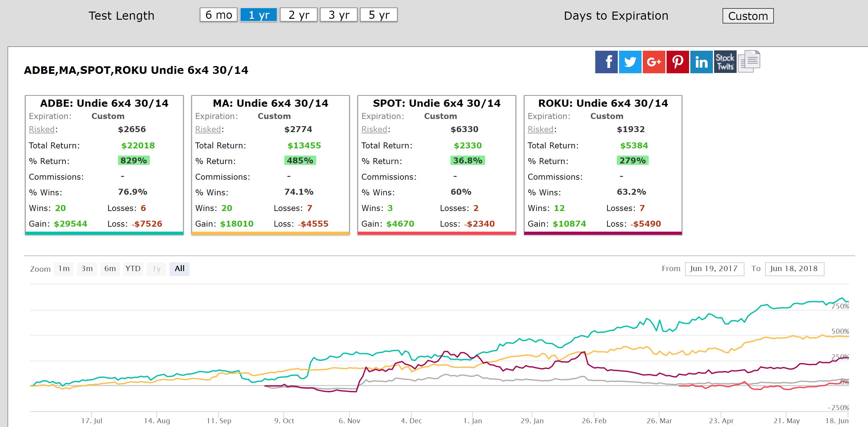Post to StockTwits icon
Screen dimensions: 868x427
coord(725,62)
